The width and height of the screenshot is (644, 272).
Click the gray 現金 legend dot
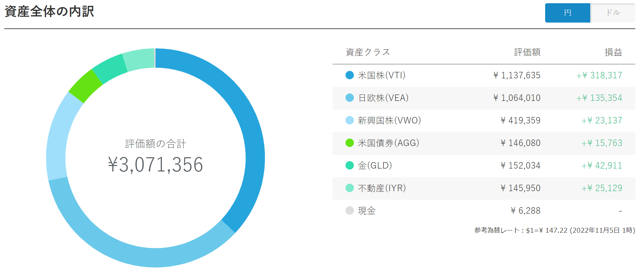click(349, 210)
